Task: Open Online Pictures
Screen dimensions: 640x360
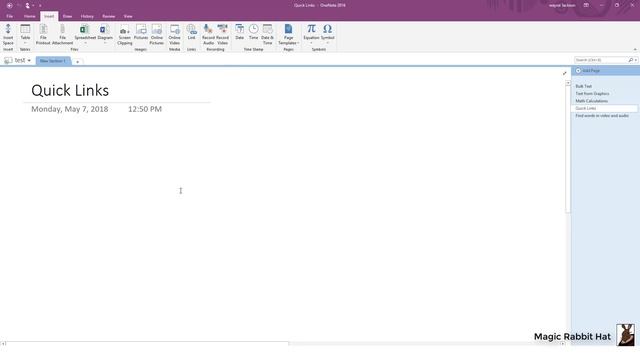Action: [157, 34]
